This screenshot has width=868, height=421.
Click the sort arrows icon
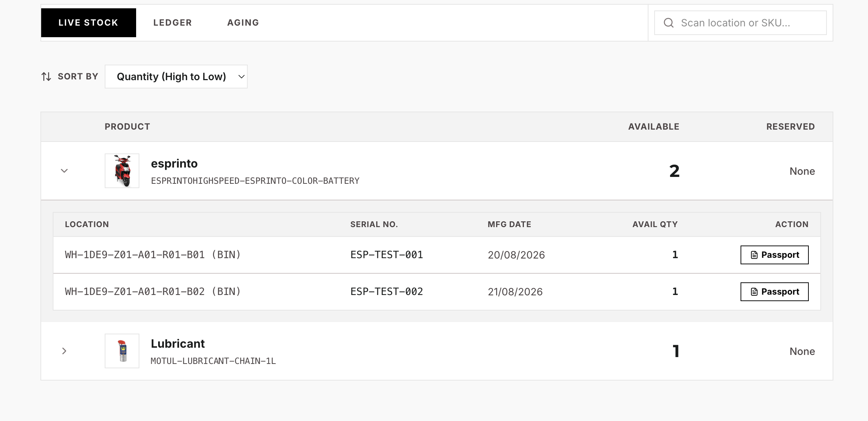tap(46, 77)
